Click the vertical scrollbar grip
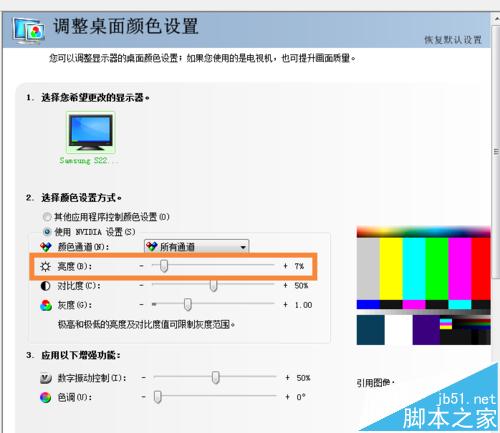This screenshot has width=500, height=433. (x=496, y=152)
